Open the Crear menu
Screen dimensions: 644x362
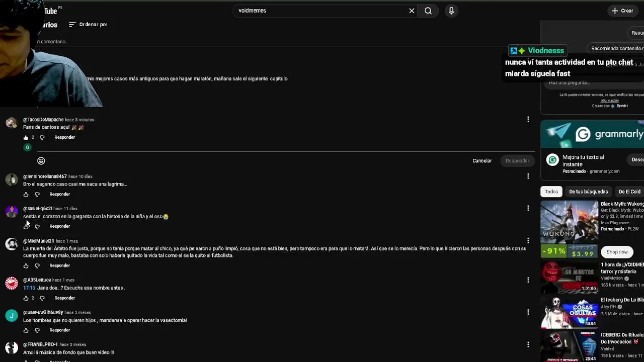(x=622, y=11)
